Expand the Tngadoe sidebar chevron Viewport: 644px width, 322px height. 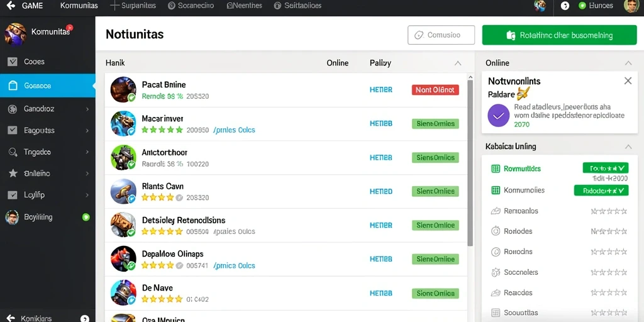(x=87, y=152)
